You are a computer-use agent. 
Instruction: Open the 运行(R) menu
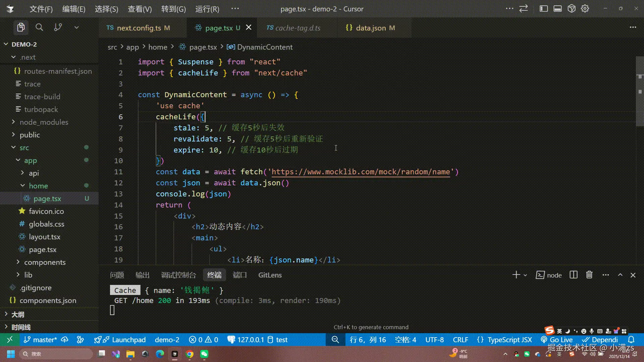point(207,9)
